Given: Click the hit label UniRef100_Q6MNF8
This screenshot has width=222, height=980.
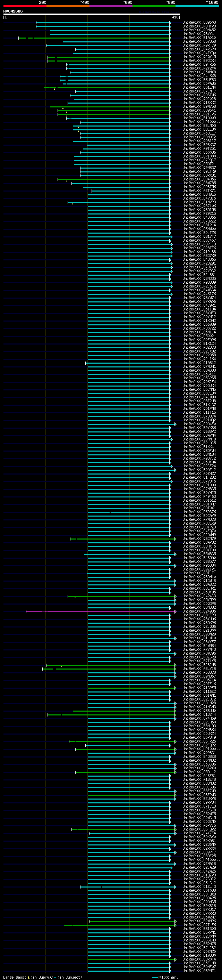Looking at the screenshot, I should tap(199, 439).
